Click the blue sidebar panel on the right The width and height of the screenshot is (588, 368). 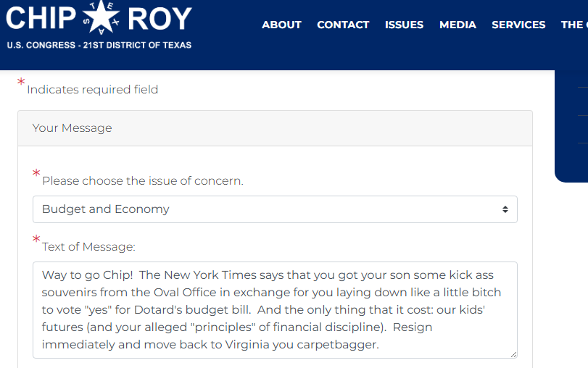coord(571,126)
